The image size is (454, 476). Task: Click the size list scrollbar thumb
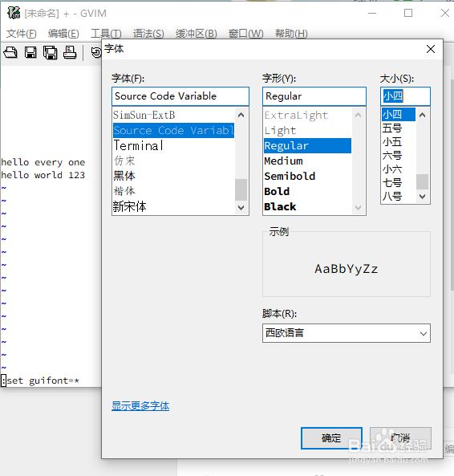point(422,181)
